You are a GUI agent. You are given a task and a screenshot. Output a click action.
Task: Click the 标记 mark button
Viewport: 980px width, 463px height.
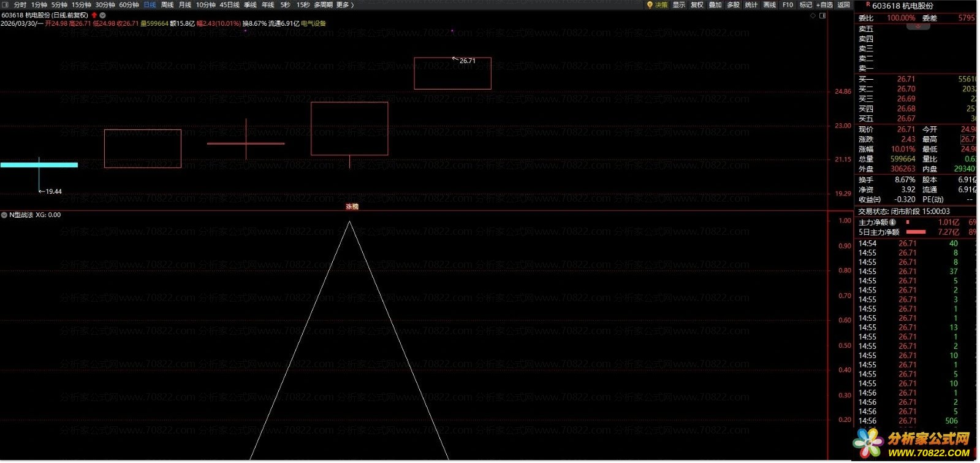(806, 5)
